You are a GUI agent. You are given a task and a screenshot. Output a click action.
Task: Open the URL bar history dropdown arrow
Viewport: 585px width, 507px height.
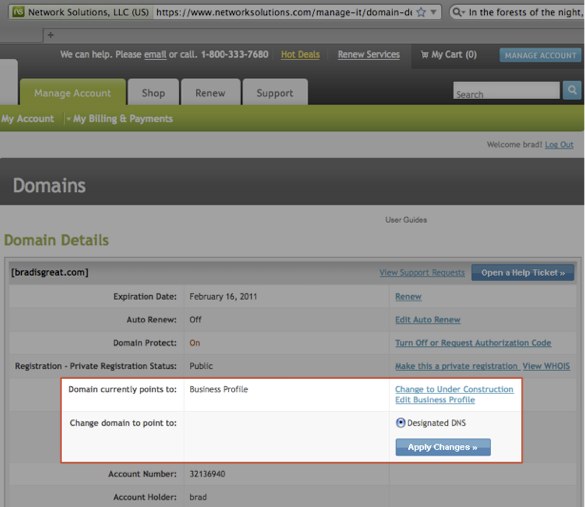click(x=434, y=12)
